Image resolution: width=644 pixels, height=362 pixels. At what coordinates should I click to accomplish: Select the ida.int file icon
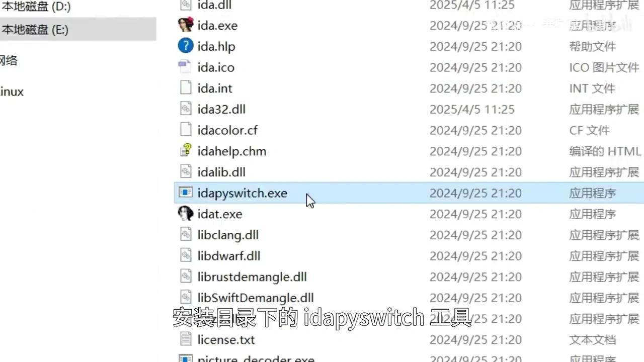click(x=186, y=88)
